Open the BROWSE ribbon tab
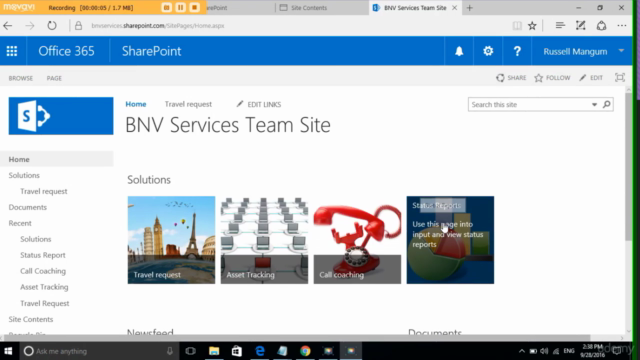640x360 pixels. (21, 78)
